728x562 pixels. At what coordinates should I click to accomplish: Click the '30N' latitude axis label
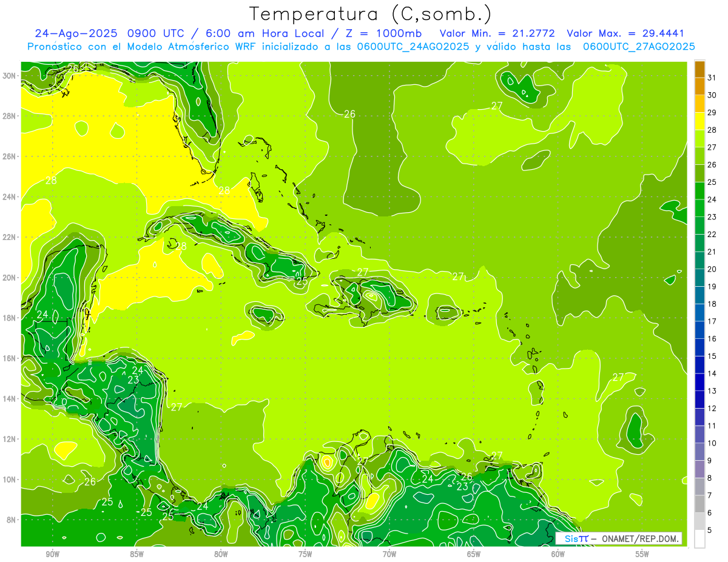point(9,76)
